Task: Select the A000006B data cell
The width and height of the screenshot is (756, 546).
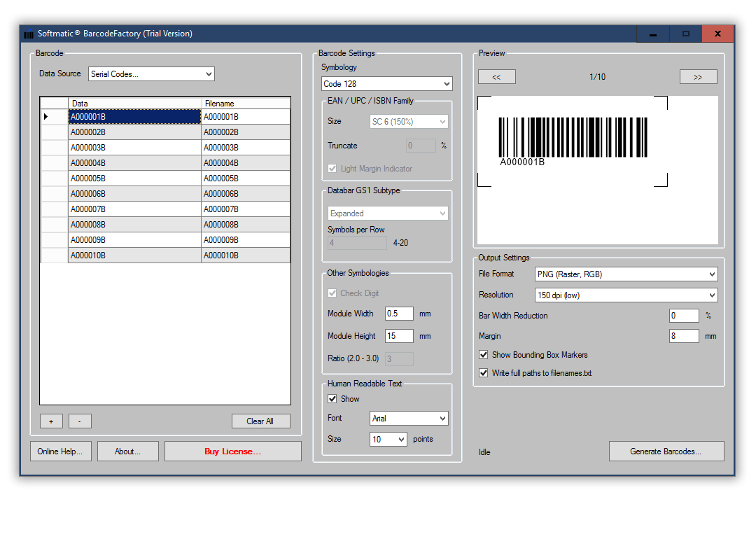Action: [x=134, y=194]
